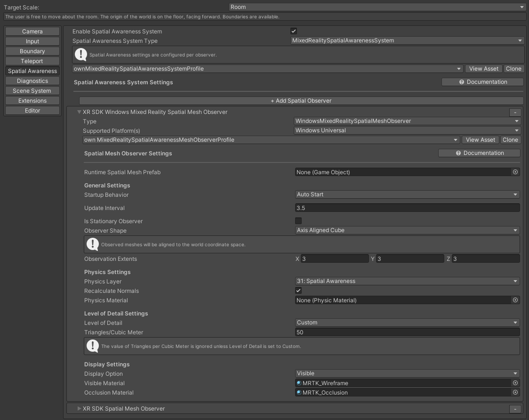Click Add Spatial Observer button

coord(301,101)
